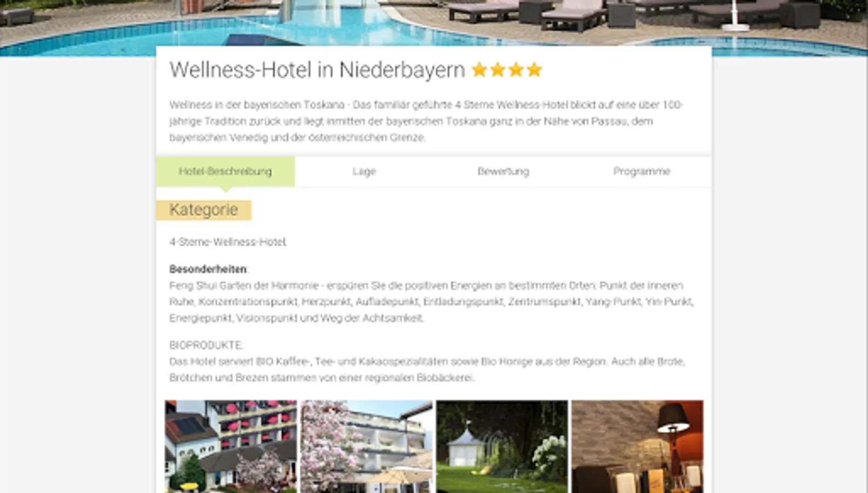Open the lamp and stone wall photo

tap(637, 446)
